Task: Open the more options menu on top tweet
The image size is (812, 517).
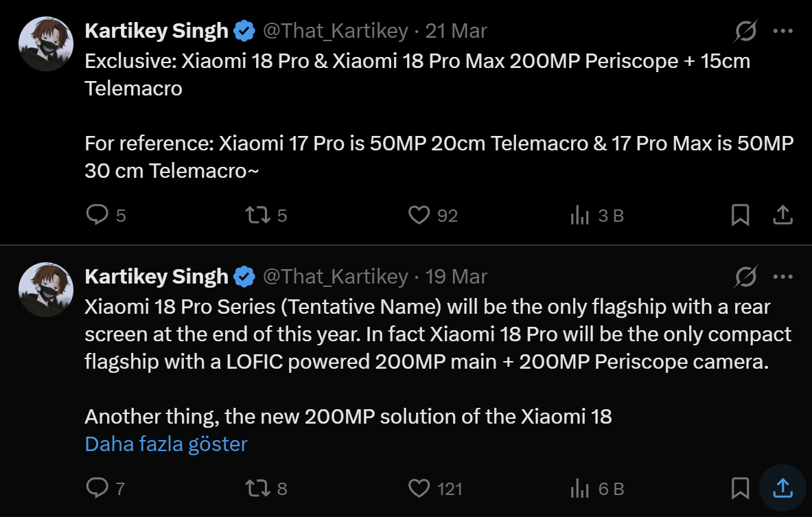Action: 782,31
